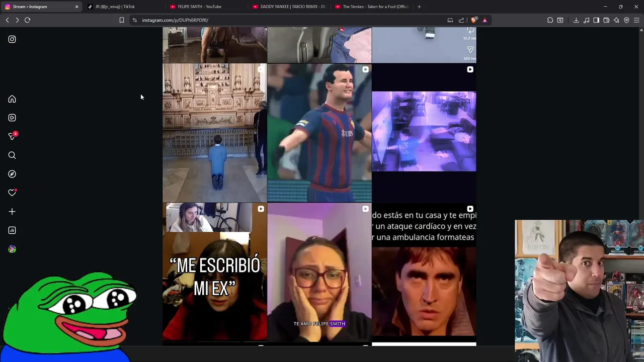Viewport: 644px width, 362px height.
Task: Open Leo AI assistant icon
Action: (x=616, y=20)
